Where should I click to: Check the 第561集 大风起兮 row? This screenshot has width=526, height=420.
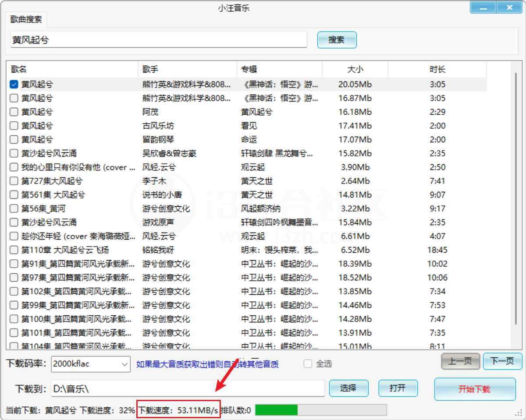click(x=14, y=195)
